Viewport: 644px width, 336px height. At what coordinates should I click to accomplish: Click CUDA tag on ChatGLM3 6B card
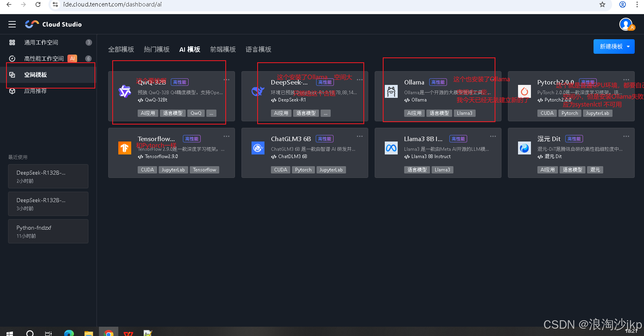tap(280, 170)
